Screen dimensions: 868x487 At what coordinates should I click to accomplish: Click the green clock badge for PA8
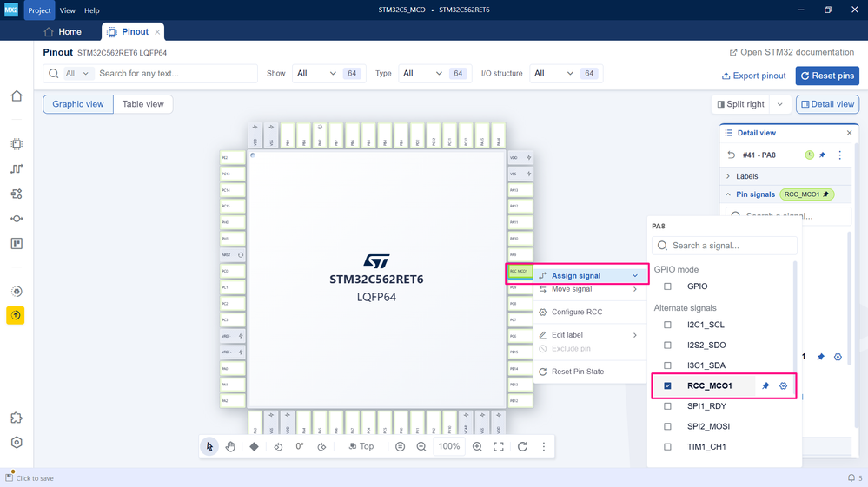click(x=809, y=155)
